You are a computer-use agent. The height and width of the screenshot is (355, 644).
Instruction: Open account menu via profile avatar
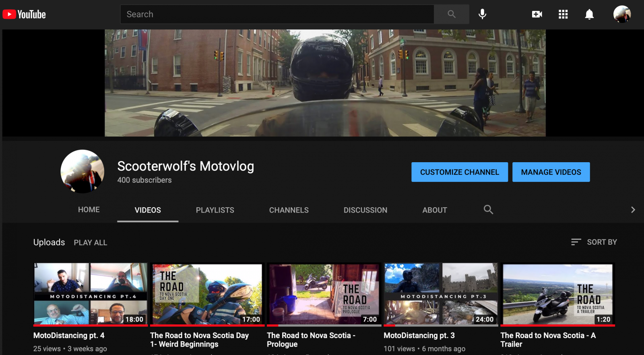(621, 14)
